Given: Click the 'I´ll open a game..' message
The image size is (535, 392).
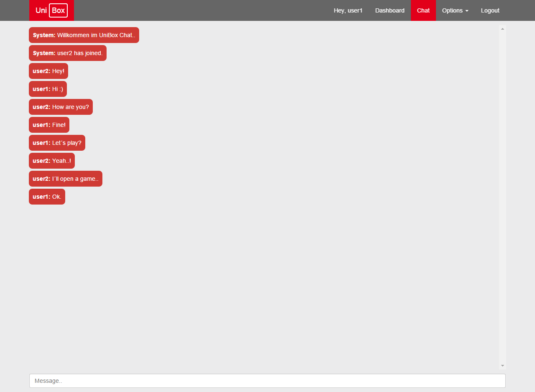Looking at the screenshot, I should [66, 179].
